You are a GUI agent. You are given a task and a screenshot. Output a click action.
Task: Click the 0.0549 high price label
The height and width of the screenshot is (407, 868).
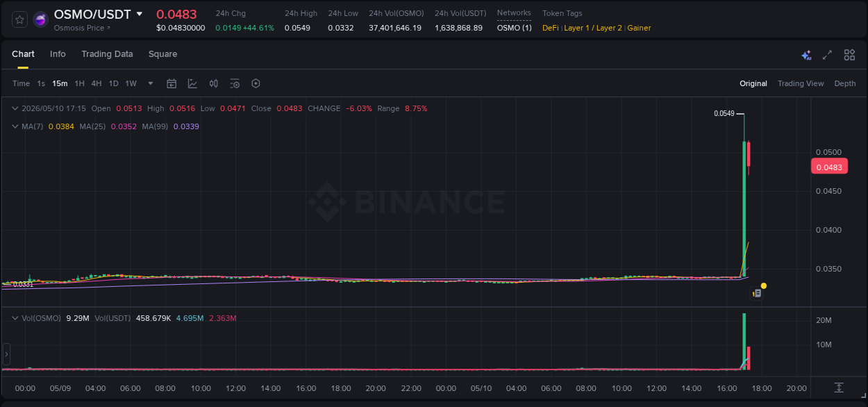(724, 113)
